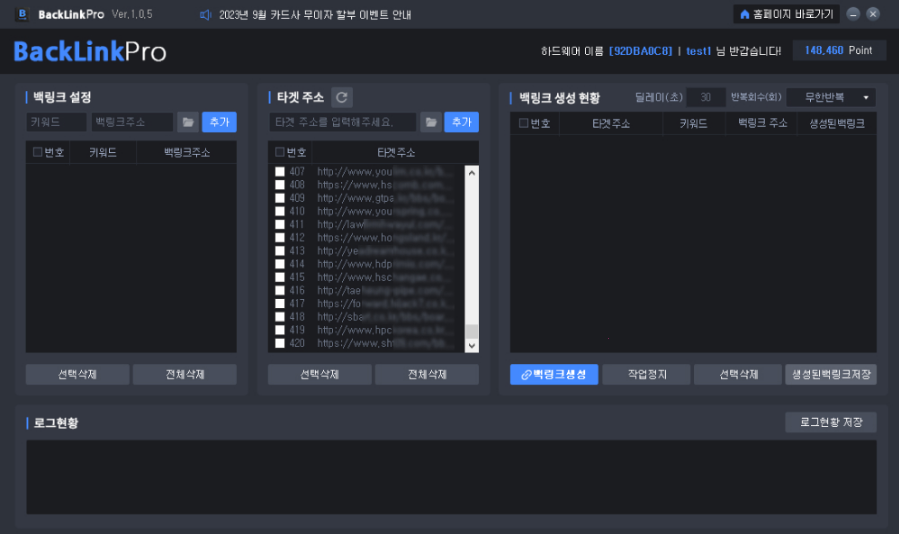The height and width of the screenshot is (534, 899).
Task: Click 타겟주소 column header in target table
Action: [396, 152]
